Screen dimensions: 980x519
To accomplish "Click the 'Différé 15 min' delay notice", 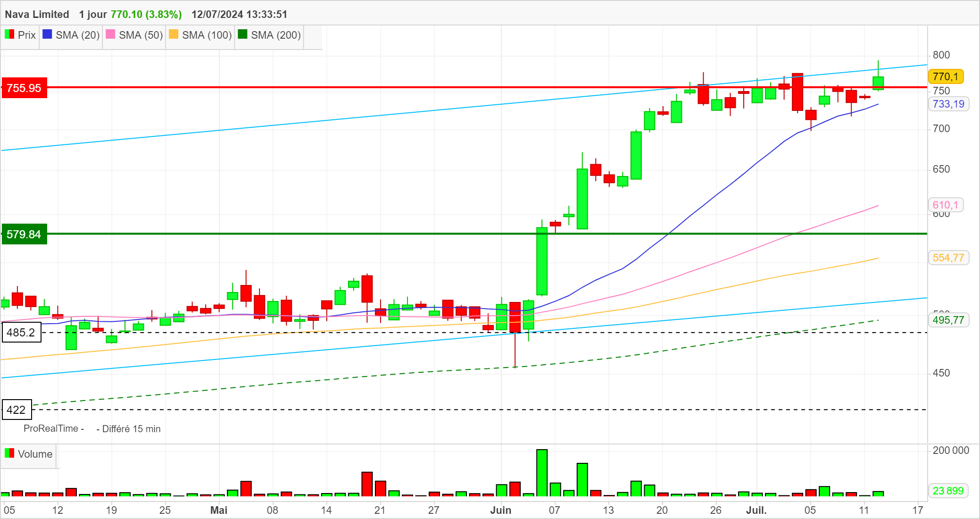I will click(132, 429).
